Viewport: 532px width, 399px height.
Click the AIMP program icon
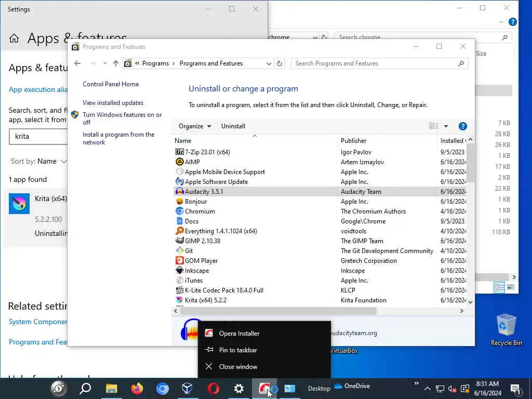click(179, 162)
